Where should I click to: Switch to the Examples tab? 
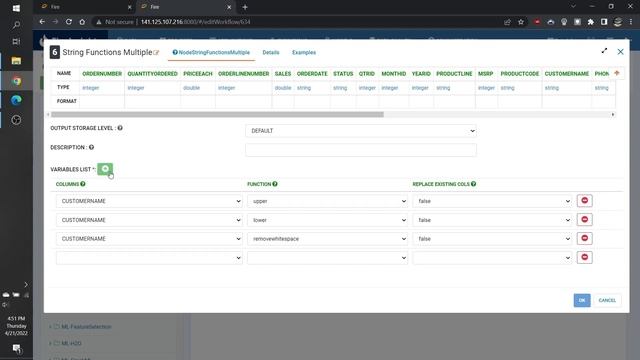[304, 52]
